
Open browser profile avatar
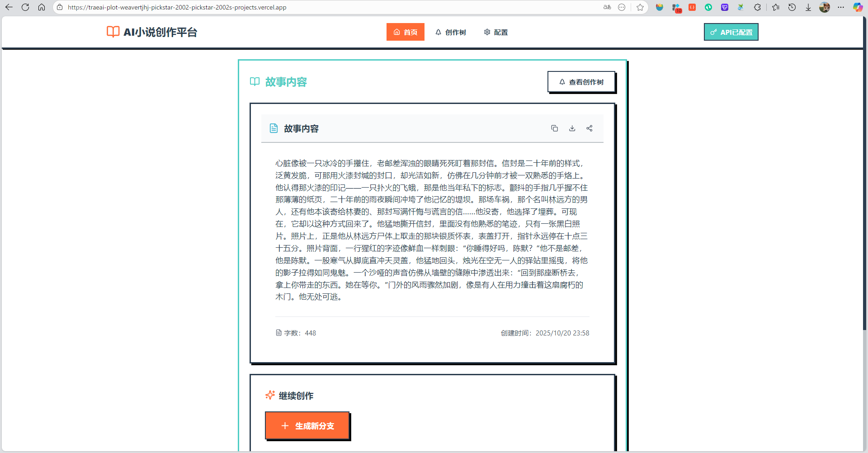825,7
